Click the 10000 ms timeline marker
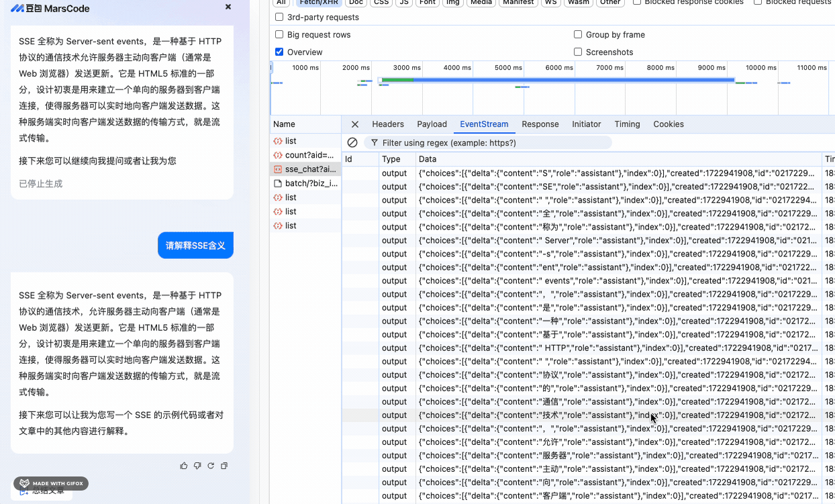 click(760, 68)
